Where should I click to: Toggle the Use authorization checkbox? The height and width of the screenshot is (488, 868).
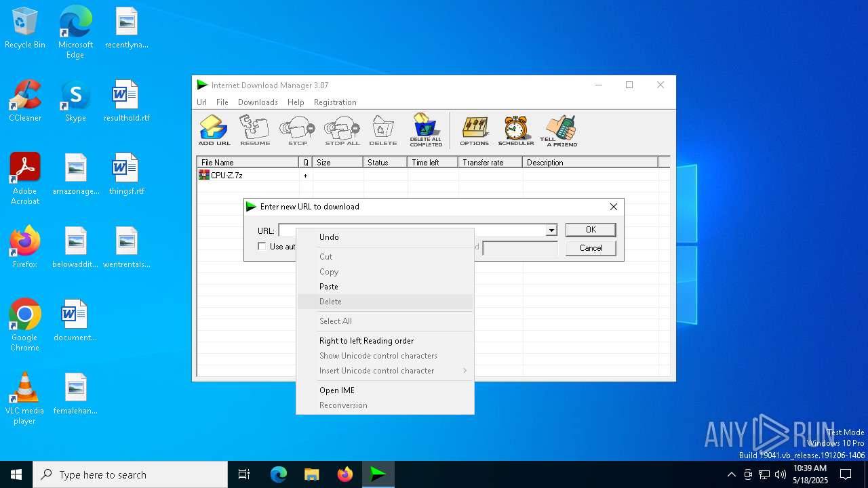[262, 247]
